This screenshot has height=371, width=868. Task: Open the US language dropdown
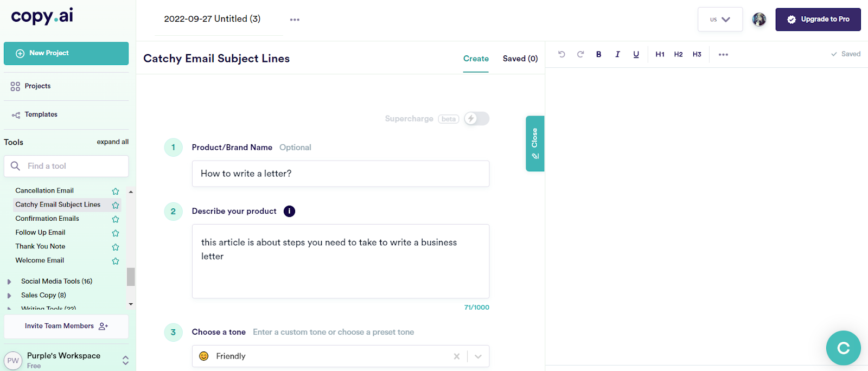click(720, 20)
